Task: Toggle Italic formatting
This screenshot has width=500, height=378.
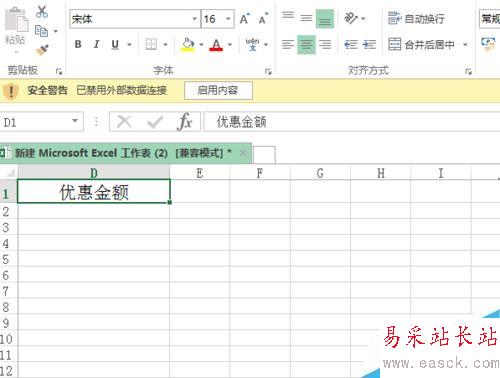Action: tap(97, 44)
